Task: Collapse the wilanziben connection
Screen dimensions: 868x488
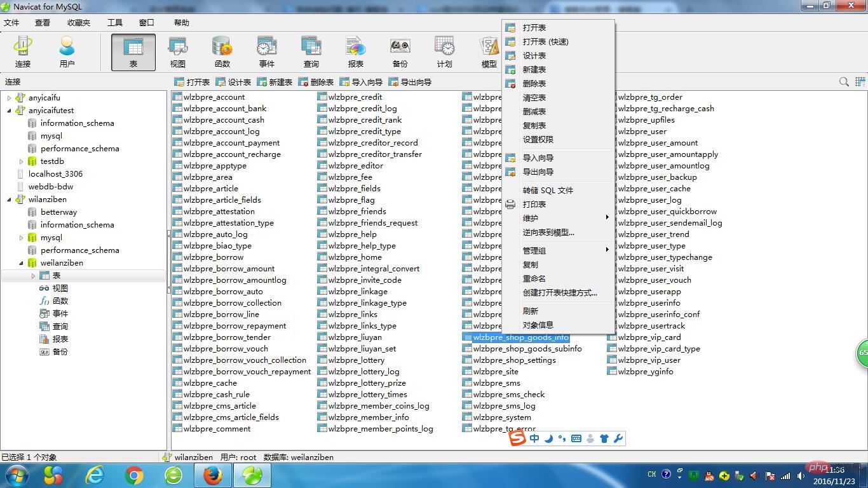Action: 9,200
